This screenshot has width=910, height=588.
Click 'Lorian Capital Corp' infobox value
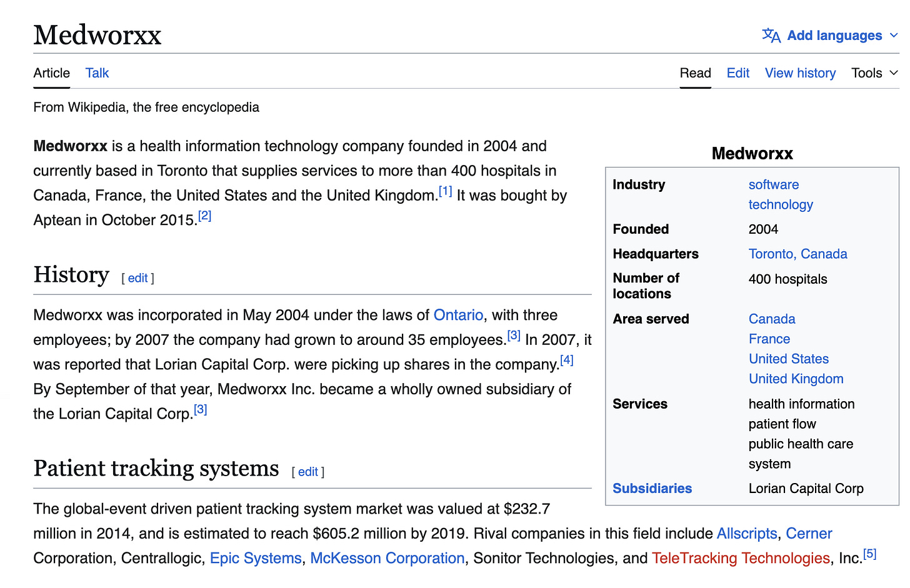(806, 489)
